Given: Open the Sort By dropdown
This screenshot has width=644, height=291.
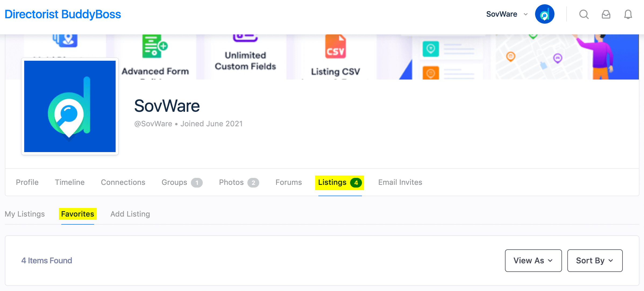Looking at the screenshot, I should (595, 260).
